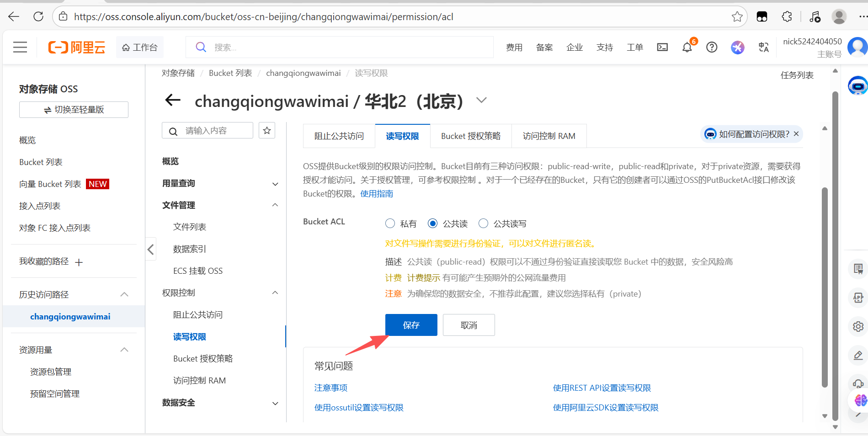The width and height of the screenshot is (868, 436).
Task: Open the notifications bell
Action: [x=687, y=47]
